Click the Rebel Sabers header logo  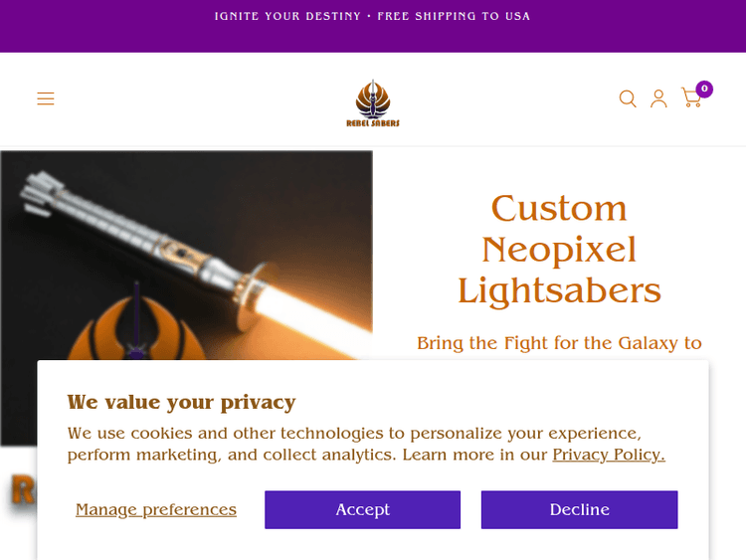coord(373,102)
